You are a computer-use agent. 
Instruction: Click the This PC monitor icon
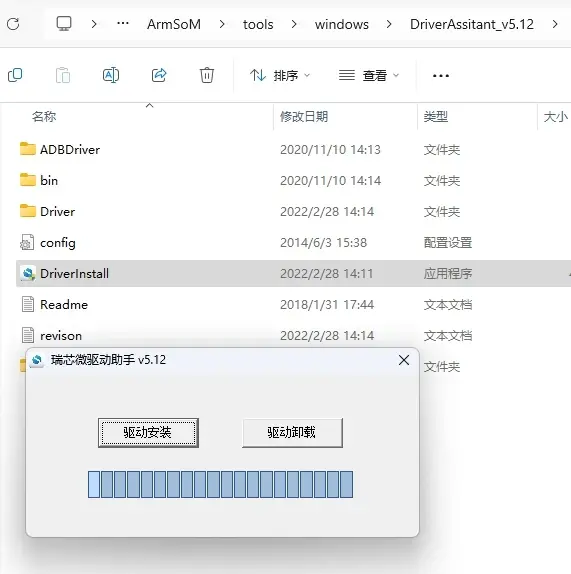pos(64,24)
